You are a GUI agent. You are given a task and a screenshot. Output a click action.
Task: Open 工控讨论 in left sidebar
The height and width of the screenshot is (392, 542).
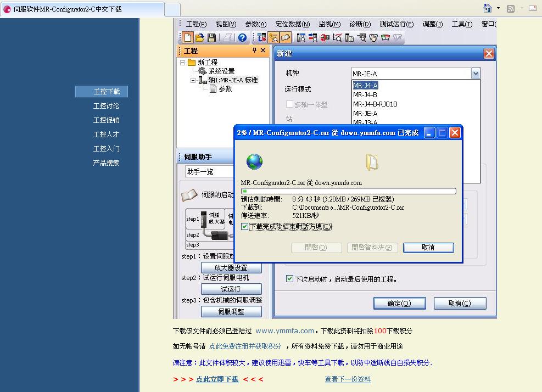(106, 106)
